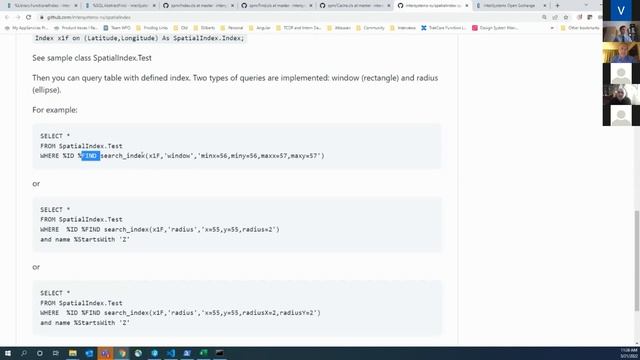Open the Design System bookmark
Image resolution: width=640 pixels, height=360 pixels.
tap(495, 28)
